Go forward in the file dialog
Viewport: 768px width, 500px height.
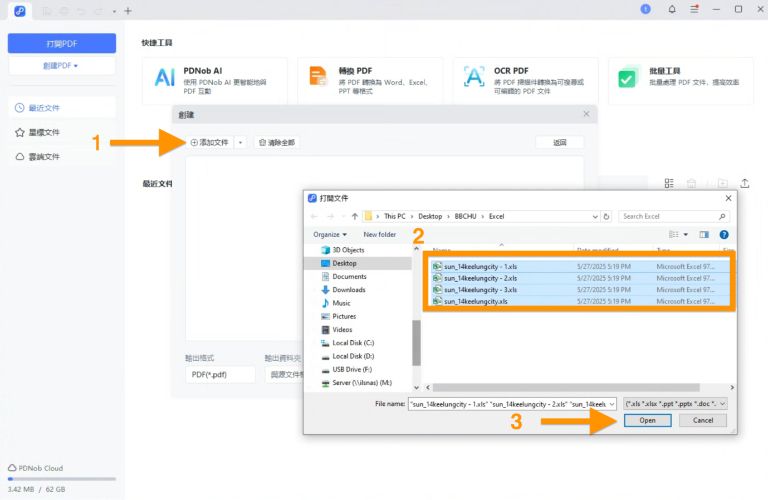[331, 216]
